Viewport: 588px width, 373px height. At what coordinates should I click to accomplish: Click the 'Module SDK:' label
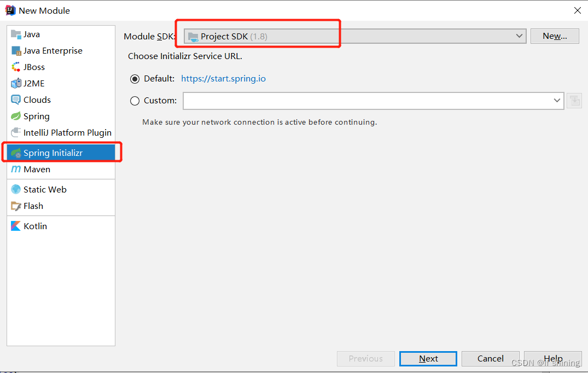[x=150, y=36]
